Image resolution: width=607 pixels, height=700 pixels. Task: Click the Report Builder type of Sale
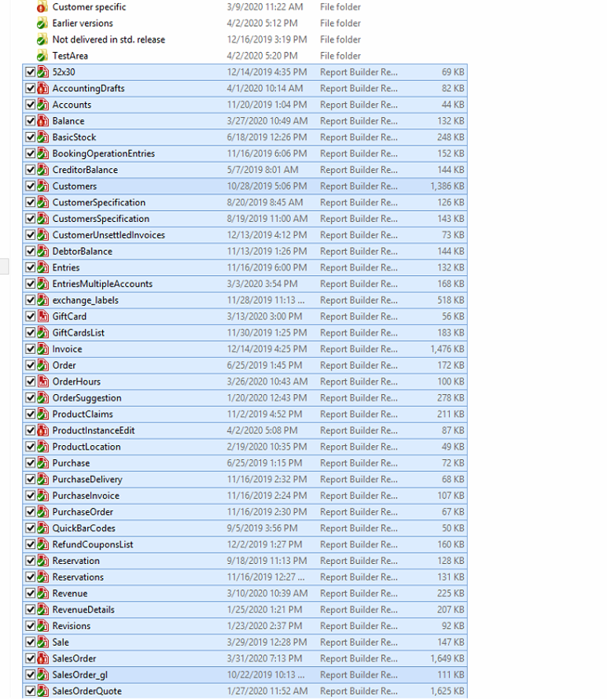pyautogui.click(x=359, y=643)
